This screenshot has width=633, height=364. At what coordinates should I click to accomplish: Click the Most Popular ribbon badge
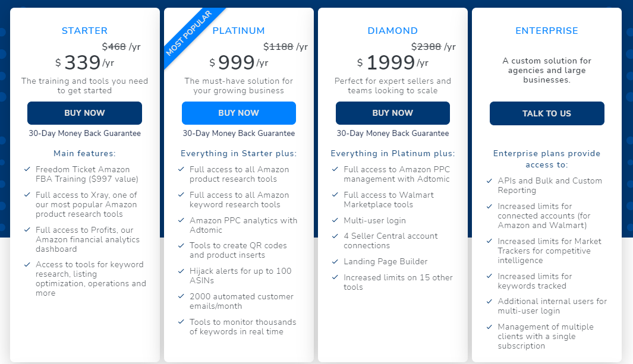pyautogui.click(x=189, y=33)
